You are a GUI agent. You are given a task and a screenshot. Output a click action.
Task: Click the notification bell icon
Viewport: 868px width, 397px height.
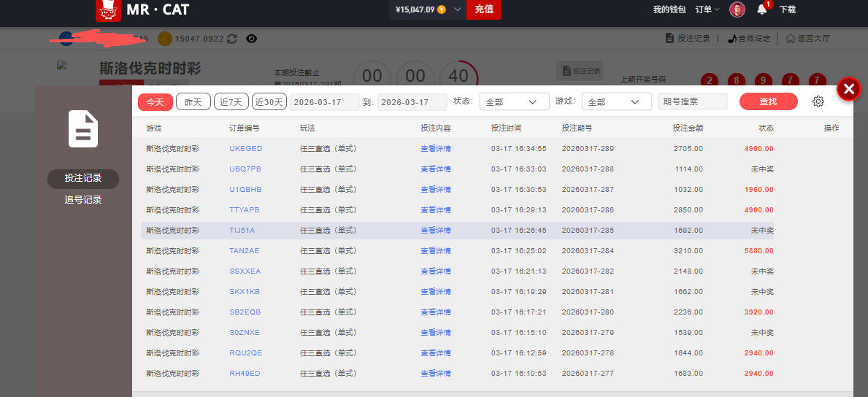762,9
